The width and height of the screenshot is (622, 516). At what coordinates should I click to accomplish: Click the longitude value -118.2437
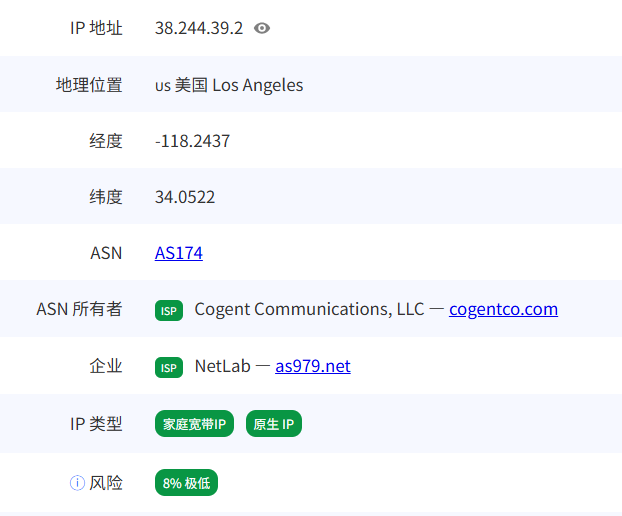192,141
